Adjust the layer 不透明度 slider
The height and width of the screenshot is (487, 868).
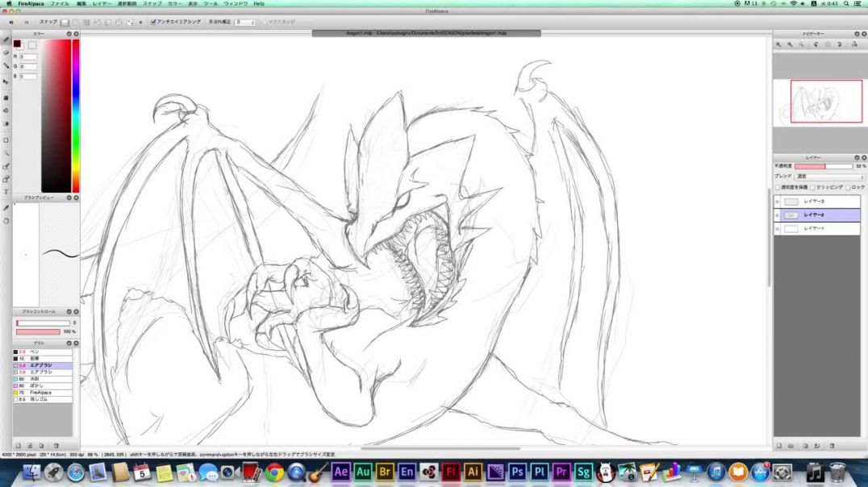824,166
